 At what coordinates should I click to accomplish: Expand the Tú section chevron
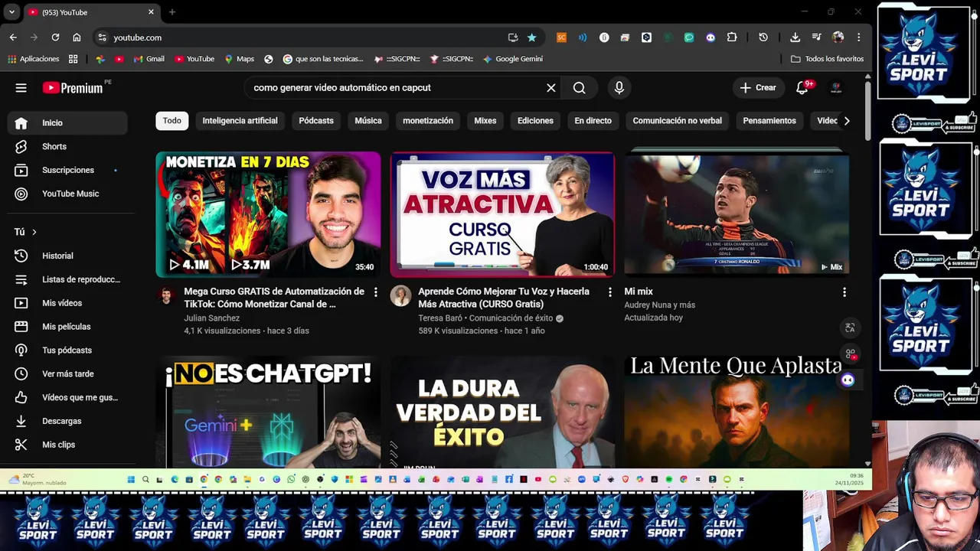point(34,232)
